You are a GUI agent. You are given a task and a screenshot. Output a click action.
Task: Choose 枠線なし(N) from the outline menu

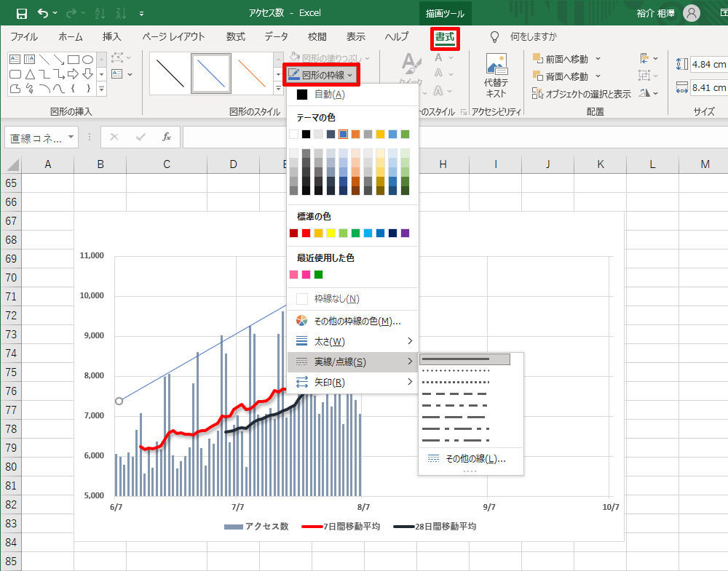point(353,299)
